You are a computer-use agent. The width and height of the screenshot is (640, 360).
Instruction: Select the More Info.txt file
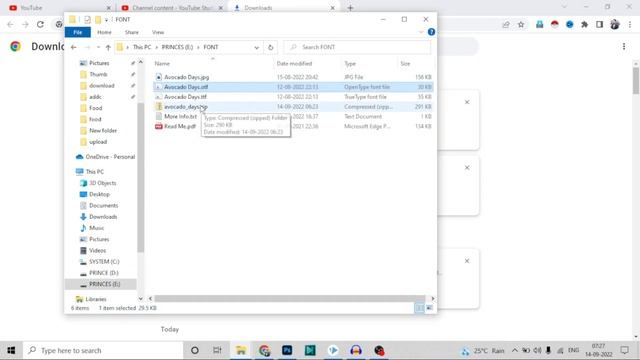click(180, 116)
